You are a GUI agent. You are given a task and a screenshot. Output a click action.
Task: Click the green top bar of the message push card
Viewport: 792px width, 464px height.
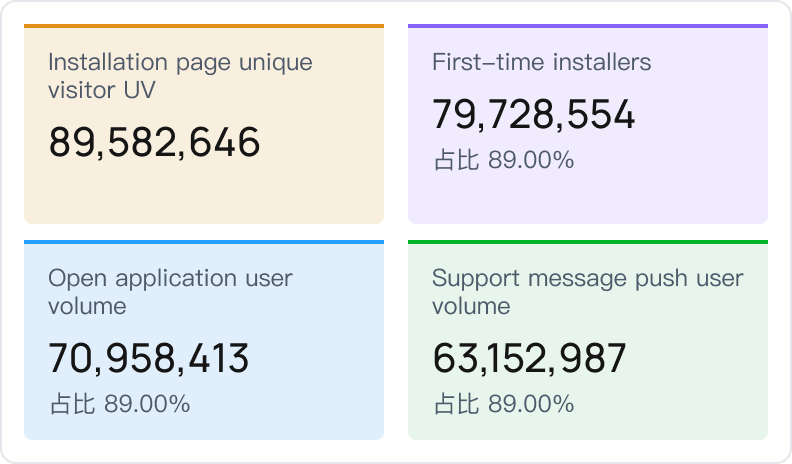588,242
